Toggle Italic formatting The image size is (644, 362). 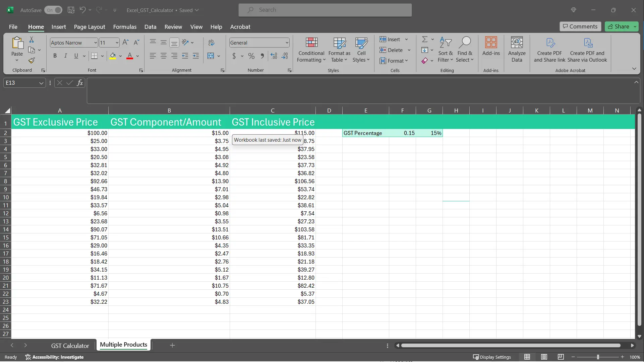click(x=66, y=56)
